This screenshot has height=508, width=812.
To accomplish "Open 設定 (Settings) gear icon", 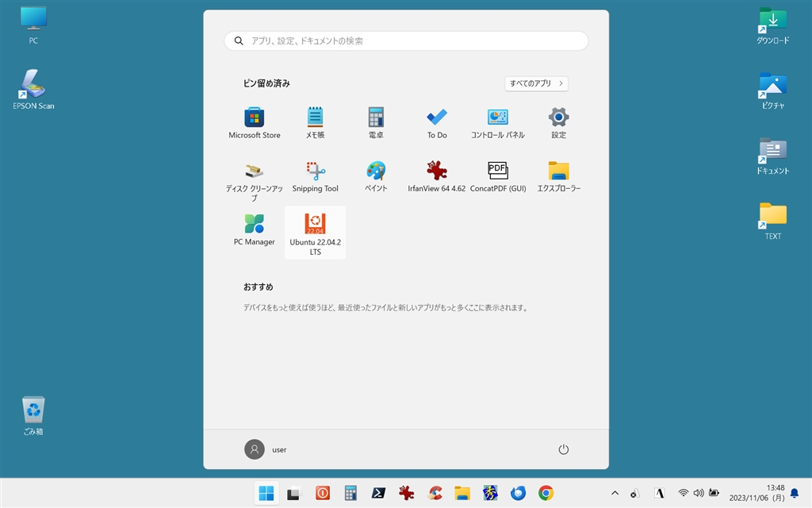I will point(558,123).
